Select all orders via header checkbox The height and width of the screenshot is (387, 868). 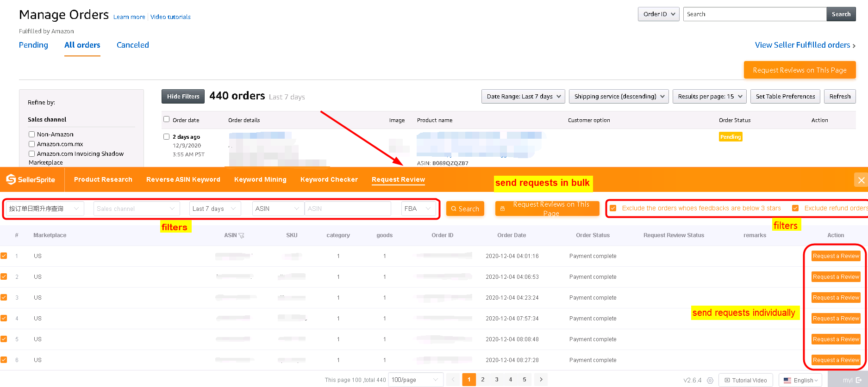tap(167, 119)
